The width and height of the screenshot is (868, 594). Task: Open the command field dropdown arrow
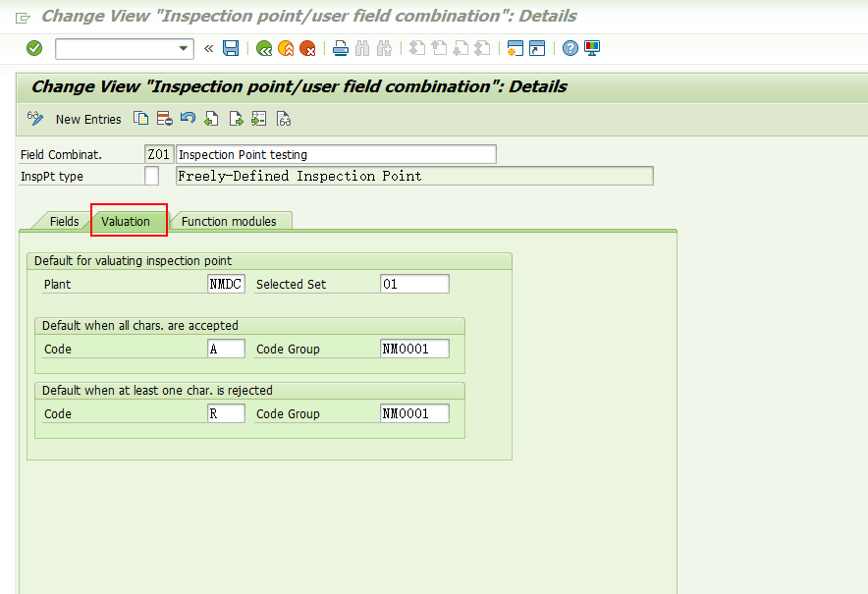[184, 48]
